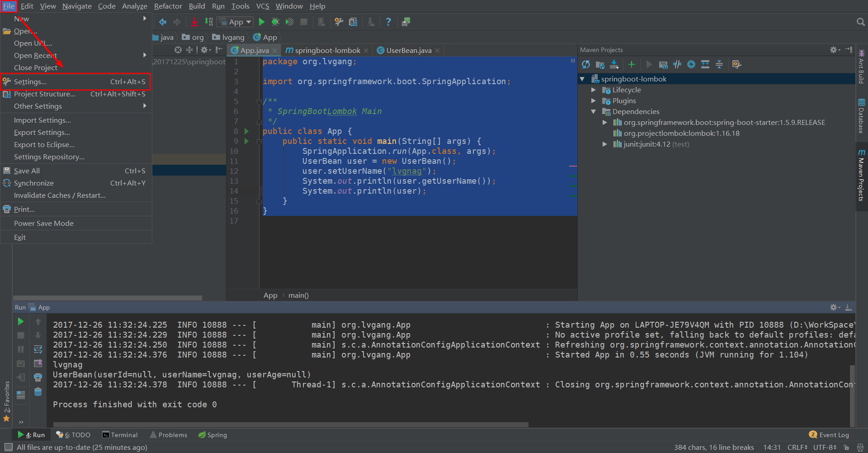Expand spring-boot-starter dependency node

tap(605, 123)
